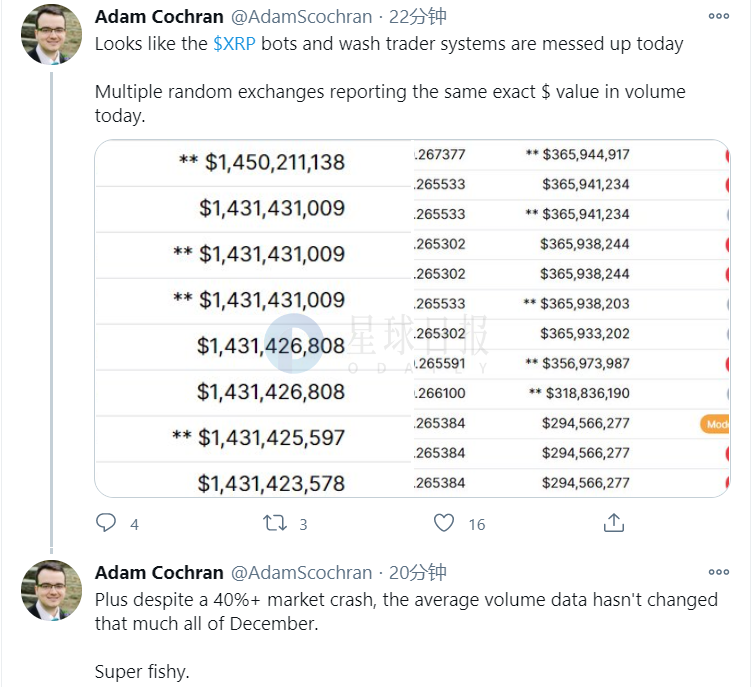Retweet the XRP wash trader tweet
753x687 pixels.
pos(275,523)
